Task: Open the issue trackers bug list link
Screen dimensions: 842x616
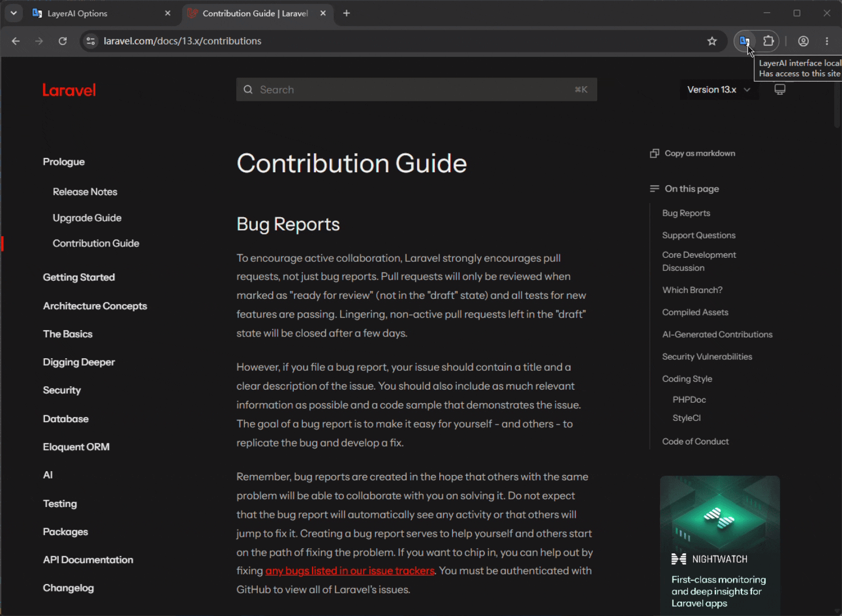Action: [350, 571]
